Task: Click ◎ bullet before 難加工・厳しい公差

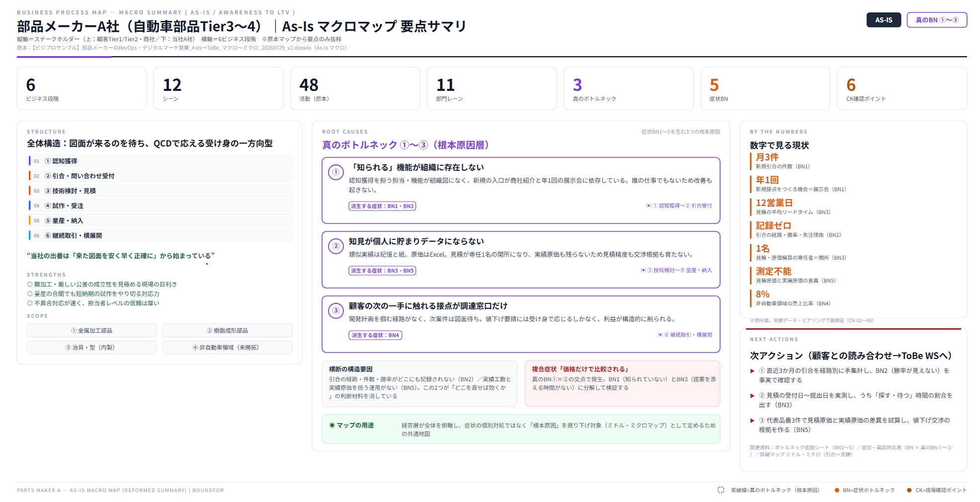Action: click(x=30, y=285)
